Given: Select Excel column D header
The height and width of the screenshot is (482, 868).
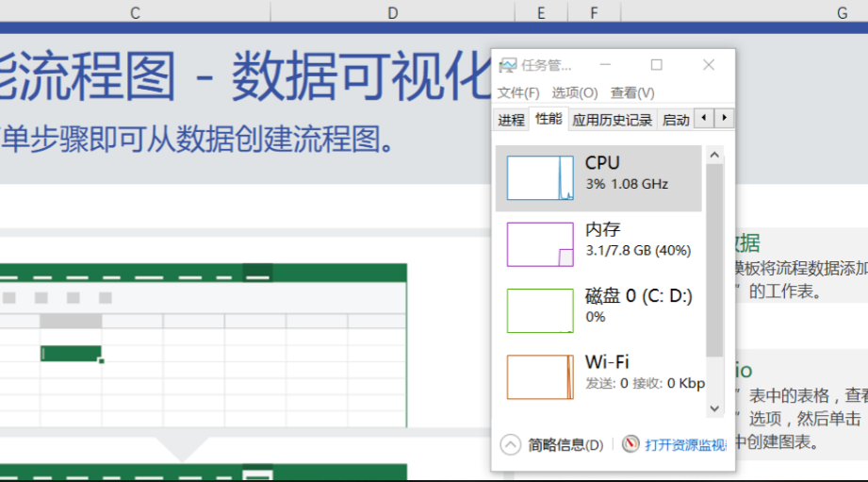Looking at the screenshot, I should pyautogui.click(x=392, y=12).
